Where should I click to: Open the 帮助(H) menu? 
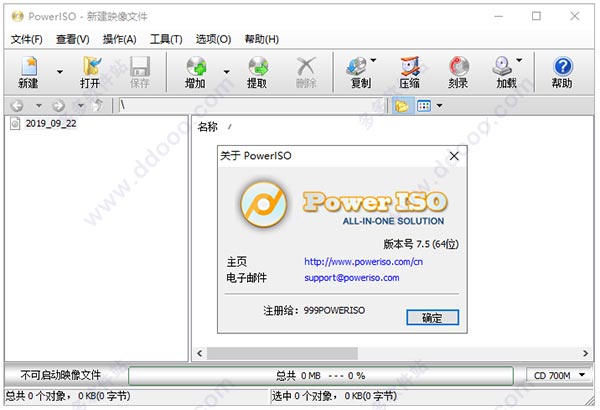262,39
